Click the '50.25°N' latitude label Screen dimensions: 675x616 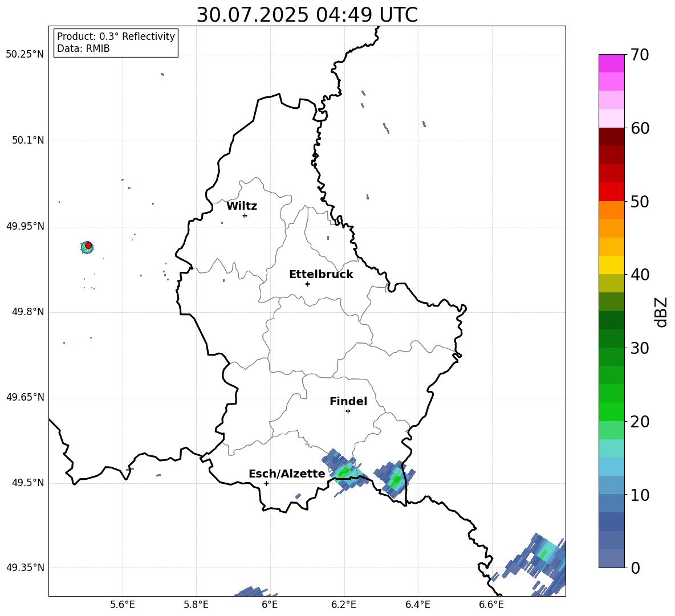click(x=25, y=55)
